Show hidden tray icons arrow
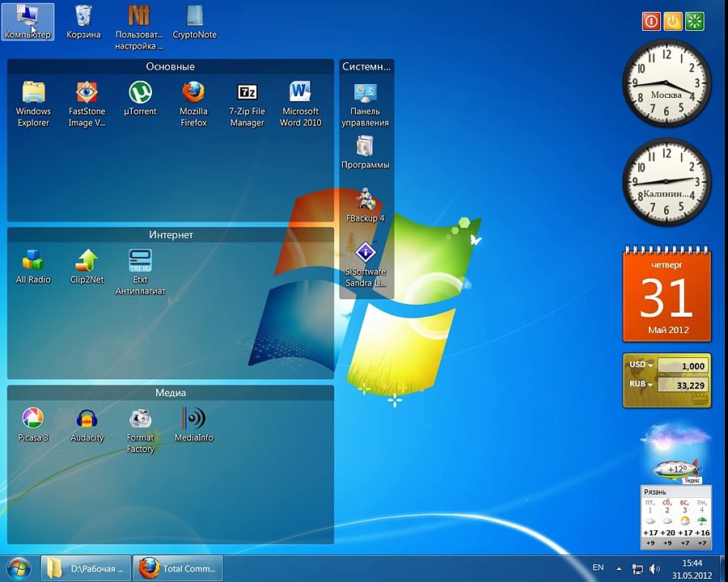This screenshot has height=582, width=728. tap(619, 568)
